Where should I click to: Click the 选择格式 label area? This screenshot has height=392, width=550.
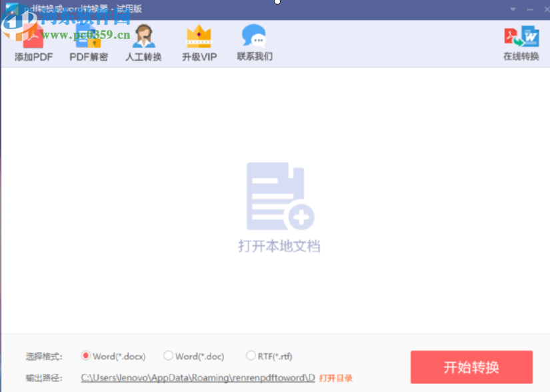(43, 356)
